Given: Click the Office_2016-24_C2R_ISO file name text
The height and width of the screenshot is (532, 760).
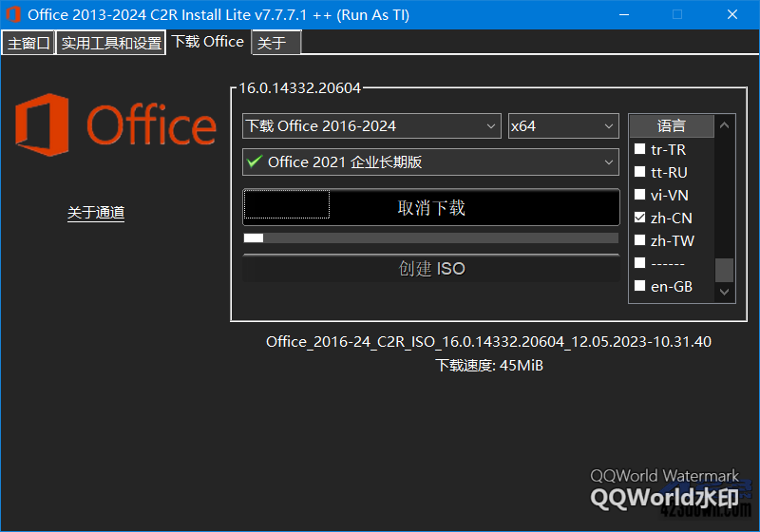Looking at the screenshot, I should pyautogui.click(x=488, y=342).
